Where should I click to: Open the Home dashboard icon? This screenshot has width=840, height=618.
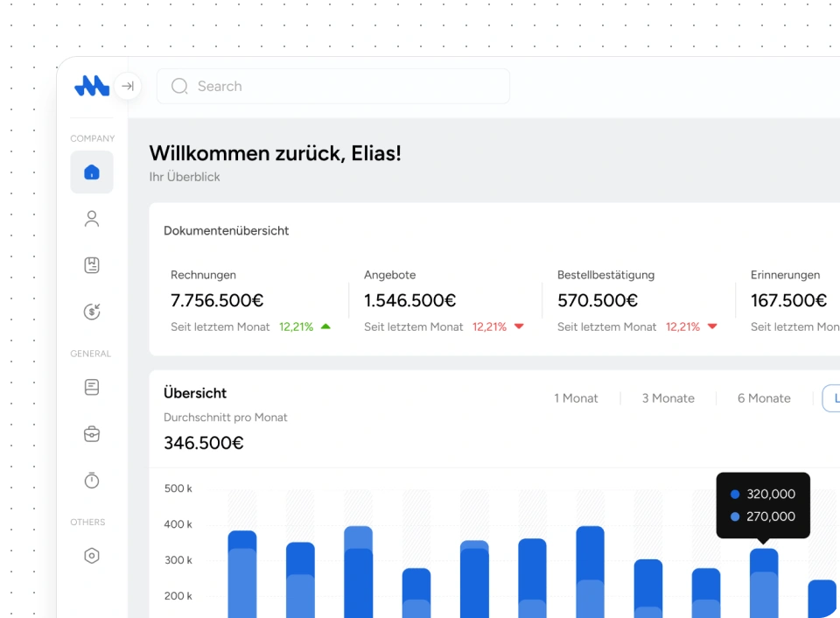(92, 172)
